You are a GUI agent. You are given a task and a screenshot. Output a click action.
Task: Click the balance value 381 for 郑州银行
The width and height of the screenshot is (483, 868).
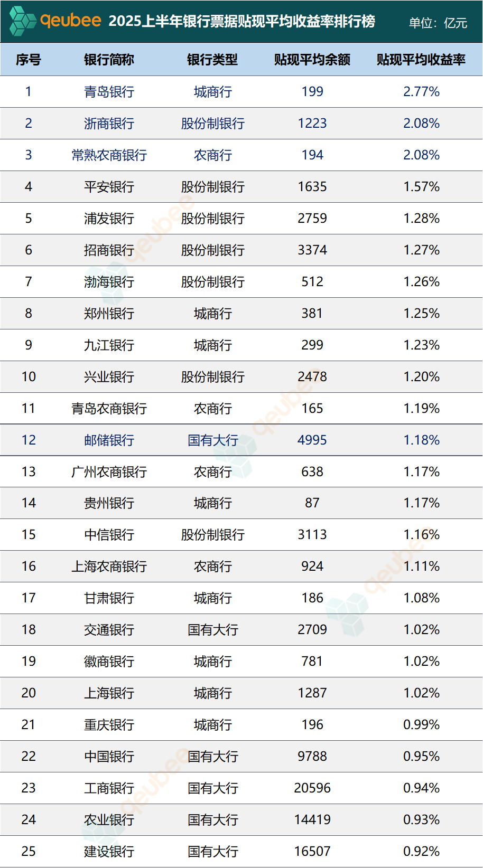pos(312,314)
